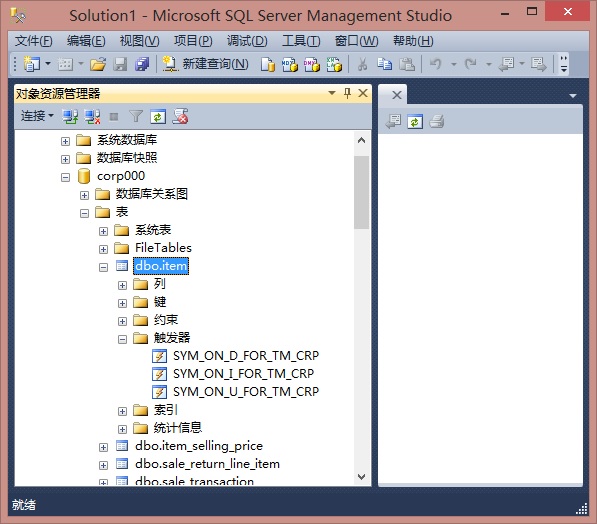
Task: Close the right document tab
Action: pos(397,95)
